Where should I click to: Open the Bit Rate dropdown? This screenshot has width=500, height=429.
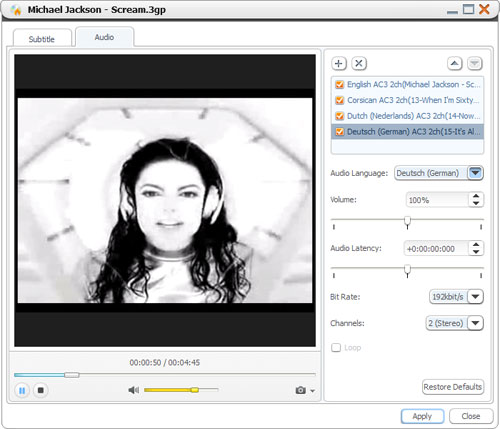(475, 296)
